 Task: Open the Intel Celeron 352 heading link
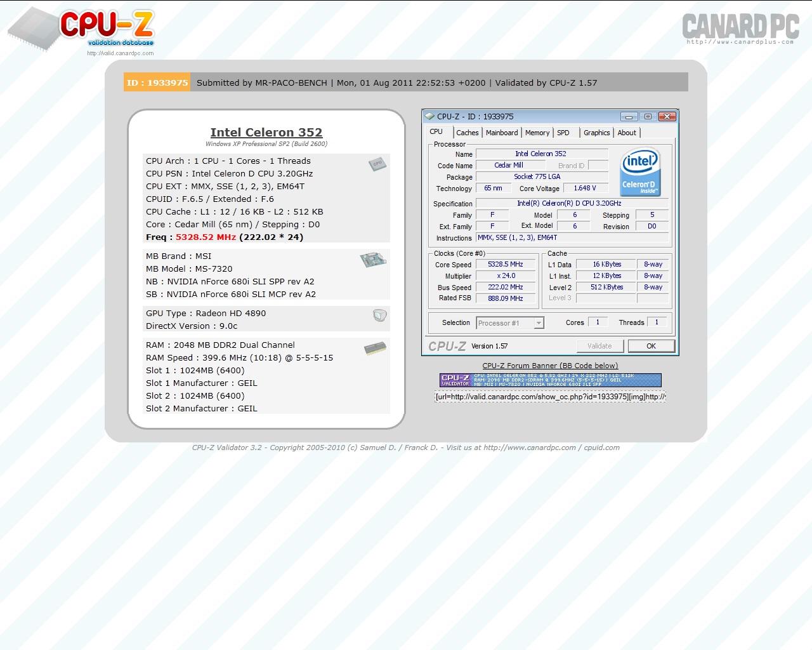point(266,132)
